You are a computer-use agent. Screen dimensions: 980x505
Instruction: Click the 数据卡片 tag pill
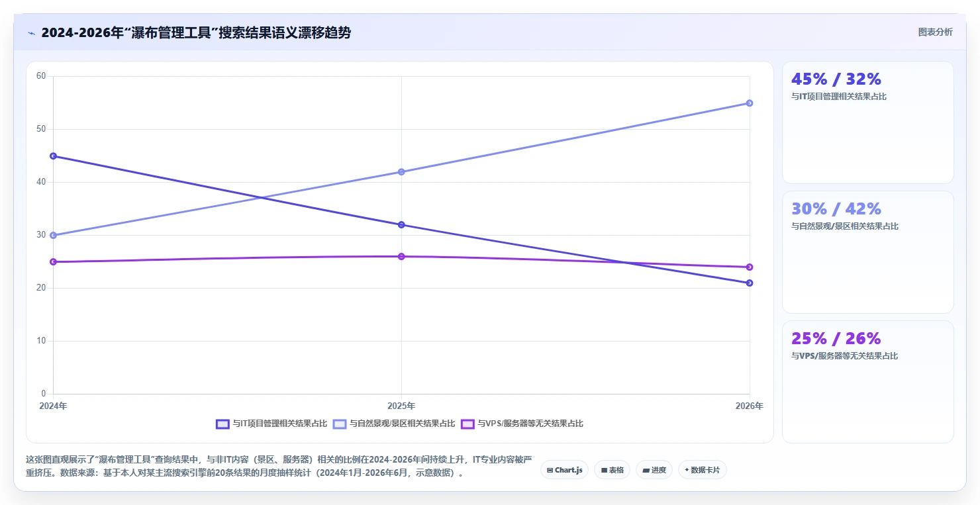703,470
